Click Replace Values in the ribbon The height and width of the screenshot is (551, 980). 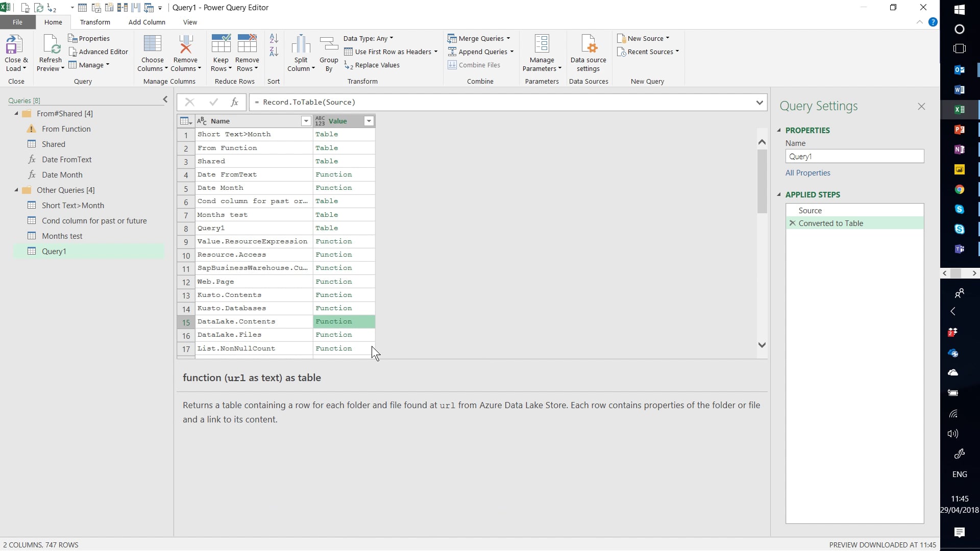click(372, 65)
